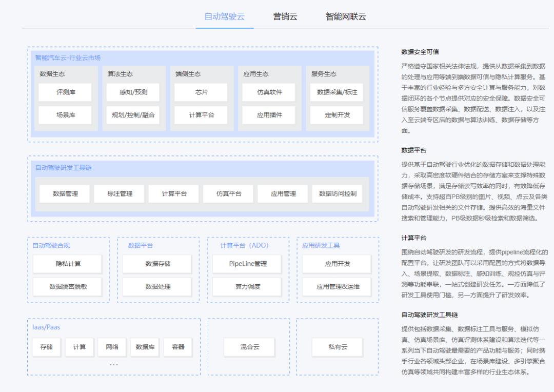Screen dimensions: 554x392
Task: Click the 评测库 box under 数据生态
Action: 65,92
